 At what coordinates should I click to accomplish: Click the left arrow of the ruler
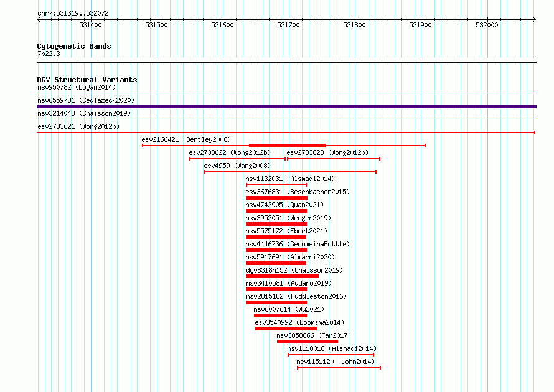(x=39, y=20)
